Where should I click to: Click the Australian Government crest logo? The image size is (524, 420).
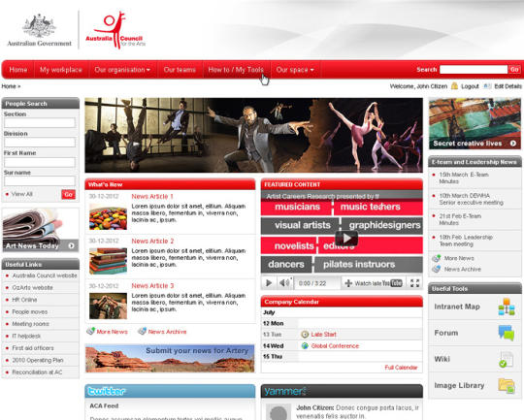40,30
